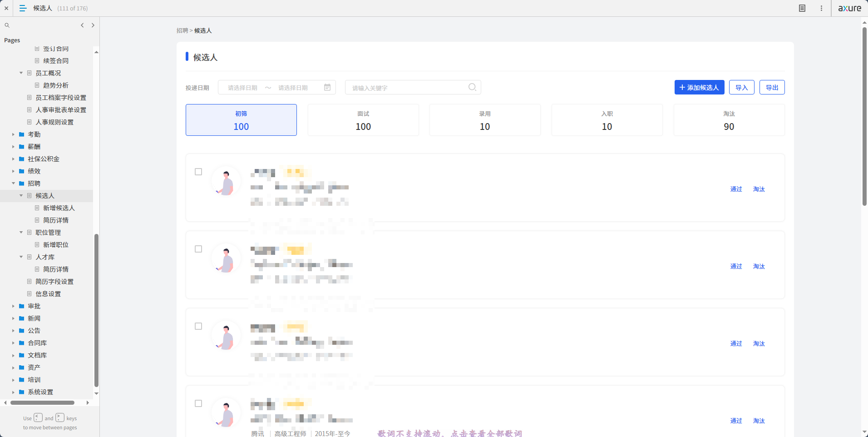Expand the 考勤 folder in the page tree
The height and width of the screenshot is (437, 868).
(13, 134)
